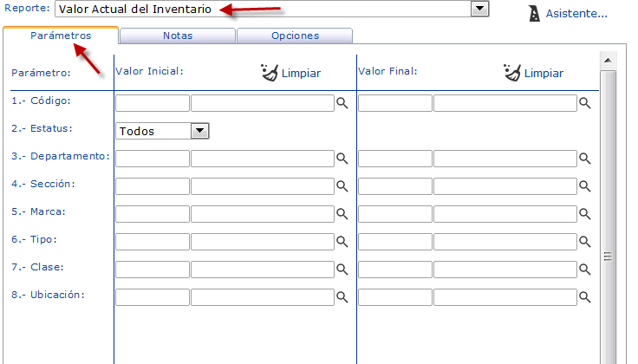This screenshot has width=638, height=364.
Task: Switch to the Notas tab
Action: point(178,36)
